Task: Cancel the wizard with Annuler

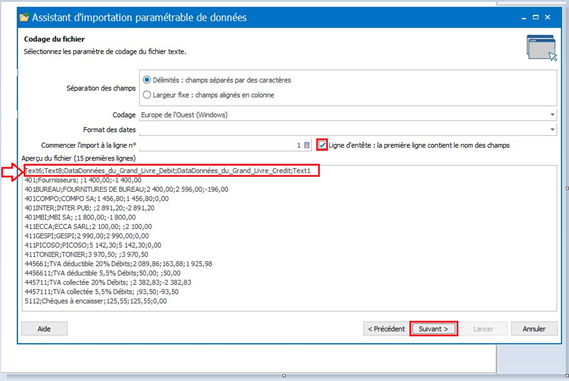Action: tap(534, 329)
